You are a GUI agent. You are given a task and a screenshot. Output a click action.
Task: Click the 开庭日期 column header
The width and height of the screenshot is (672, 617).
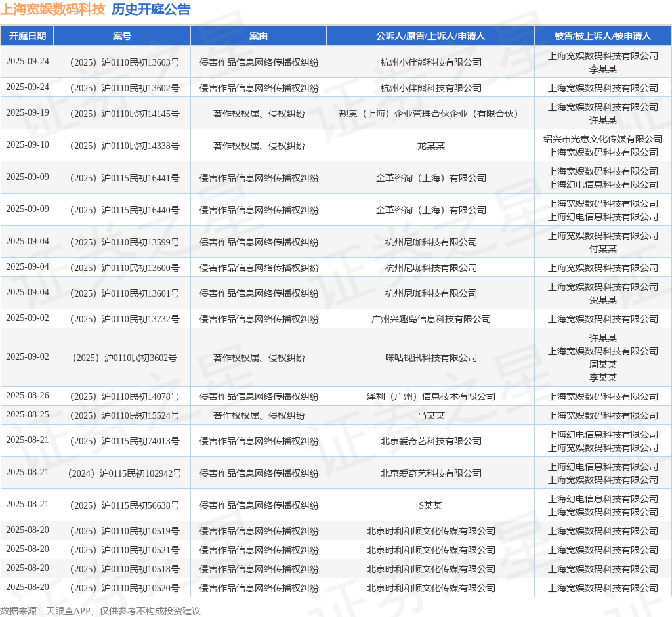28,36
